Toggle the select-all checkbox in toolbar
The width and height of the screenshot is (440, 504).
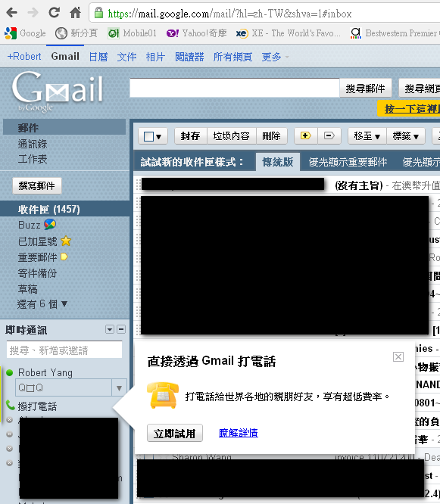(148, 136)
